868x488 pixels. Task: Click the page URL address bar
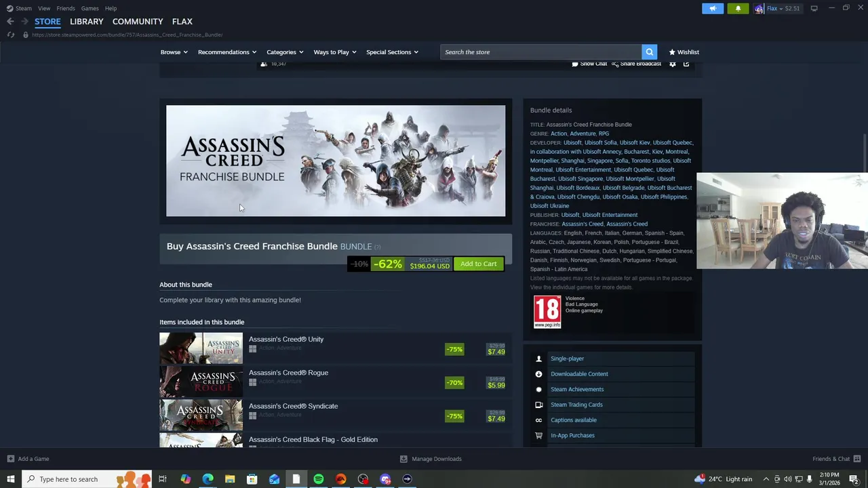click(x=127, y=35)
